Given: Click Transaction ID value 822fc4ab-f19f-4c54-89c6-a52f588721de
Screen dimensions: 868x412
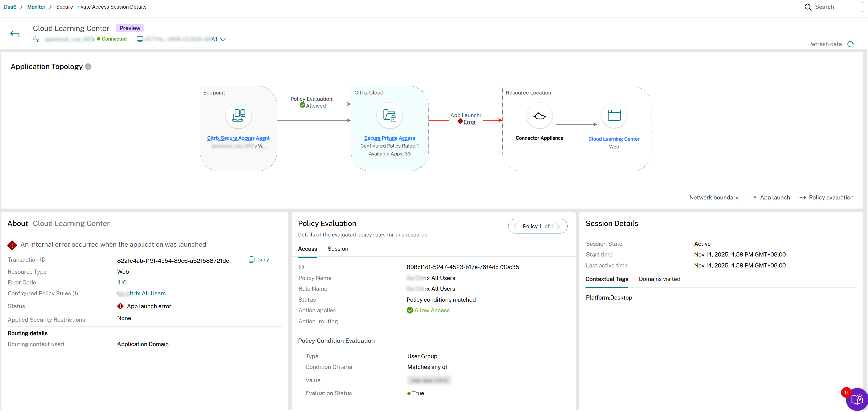Looking at the screenshot, I should [x=173, y=261].
